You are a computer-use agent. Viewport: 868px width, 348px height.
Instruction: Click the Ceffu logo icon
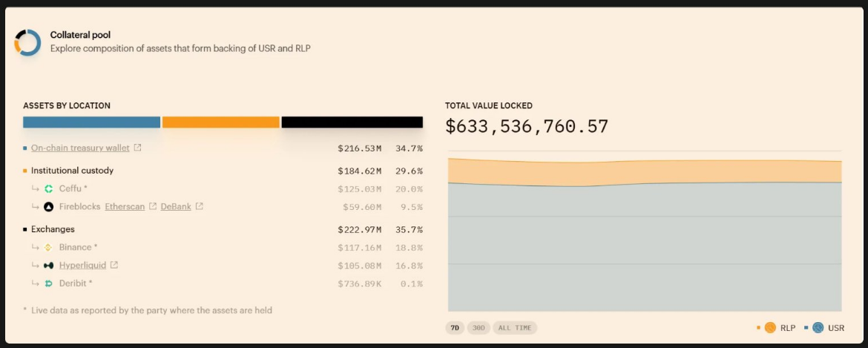(49, 188)
